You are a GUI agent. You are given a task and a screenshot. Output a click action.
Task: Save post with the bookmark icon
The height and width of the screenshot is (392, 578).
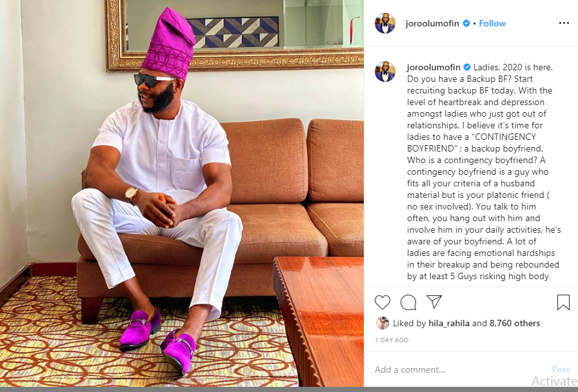pos(563,302)
